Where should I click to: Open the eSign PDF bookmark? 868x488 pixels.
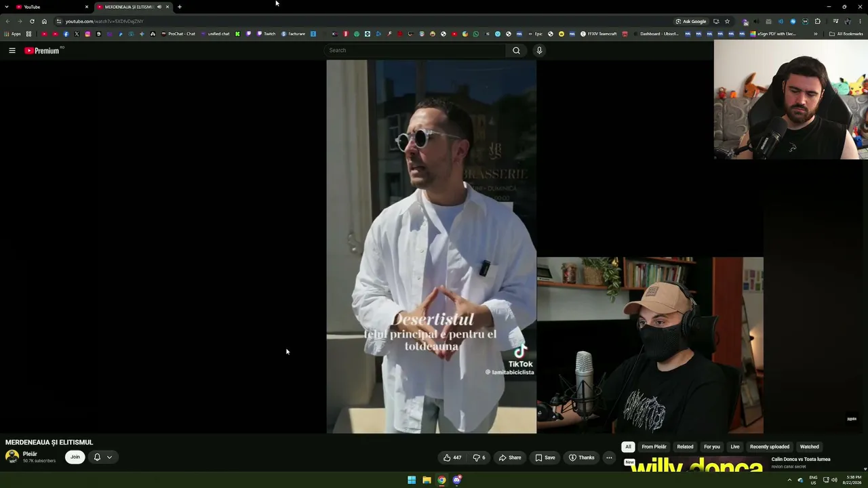(x=773, y=34)
